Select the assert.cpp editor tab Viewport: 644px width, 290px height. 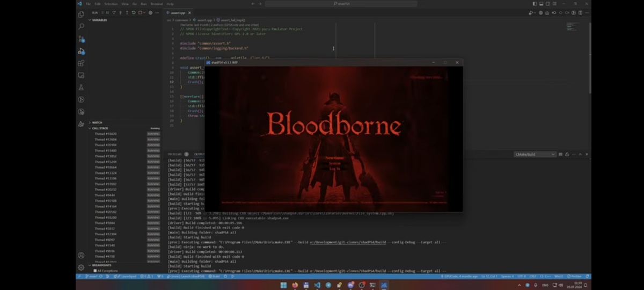[177, 13]
